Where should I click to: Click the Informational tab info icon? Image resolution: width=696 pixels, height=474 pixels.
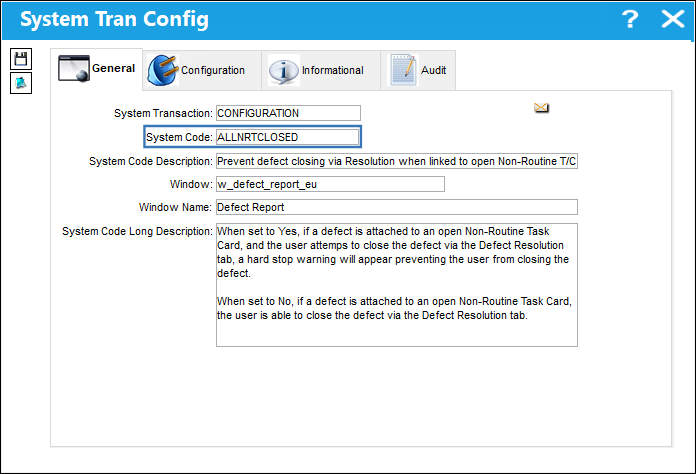pos(283,70)
